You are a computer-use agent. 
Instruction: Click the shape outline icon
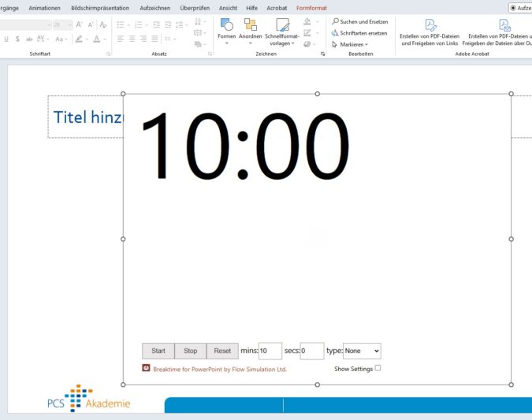307,33
